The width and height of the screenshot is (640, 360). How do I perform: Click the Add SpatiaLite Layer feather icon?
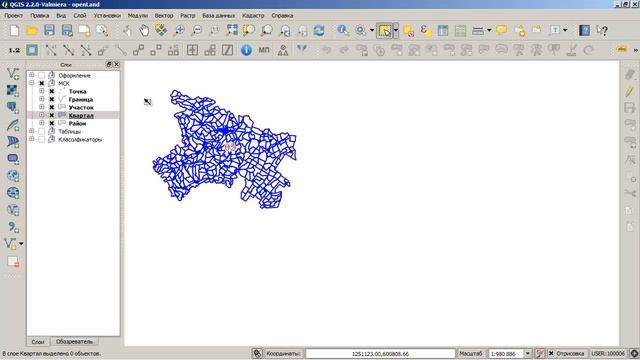click(x=13, y=124)
